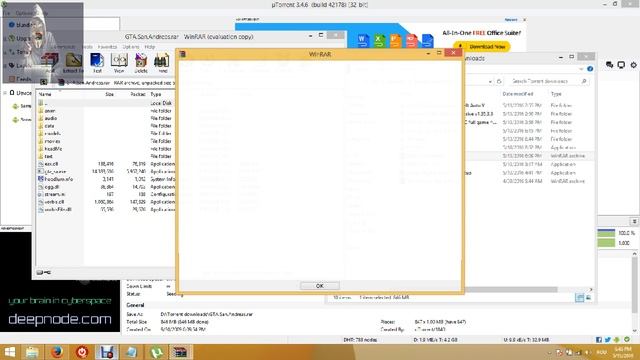Open uTorrent from the taskbar
This screenshot has width=640, height=360.
(x=156, y=352)
